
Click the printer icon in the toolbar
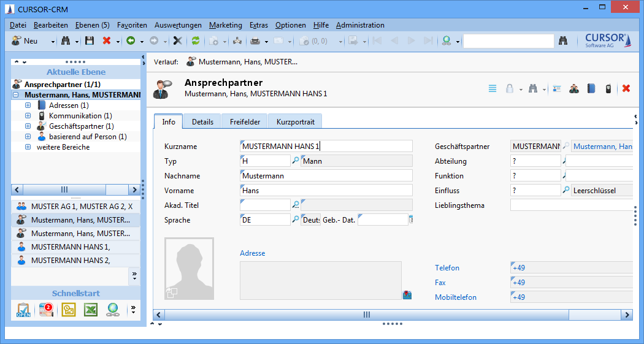[255, 40]
